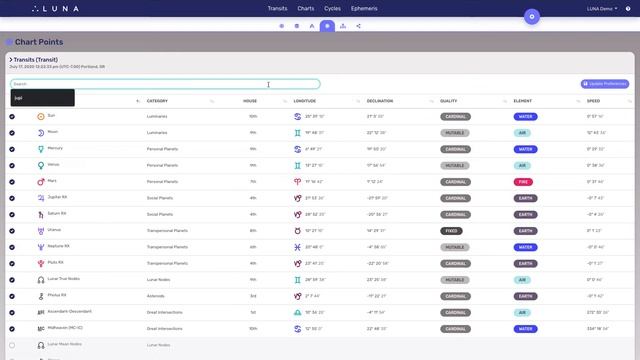Viewport: 640px width, 360px height.
Task: Focus the Search input field
Action: [x=165, y=84]
